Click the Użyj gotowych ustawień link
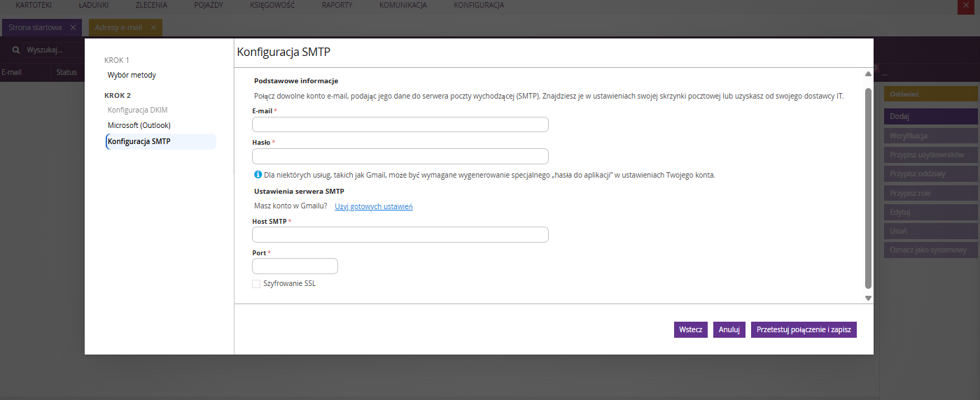 (x=374, y=206)
